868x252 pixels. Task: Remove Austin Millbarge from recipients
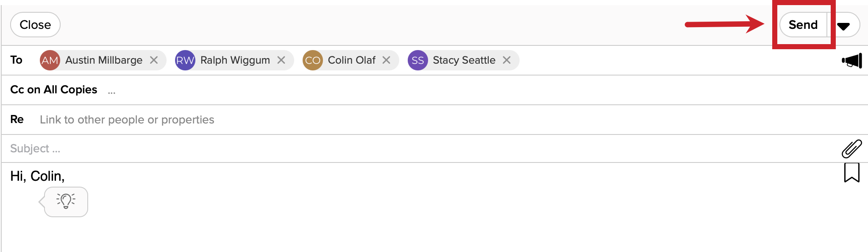click(154, 60)
